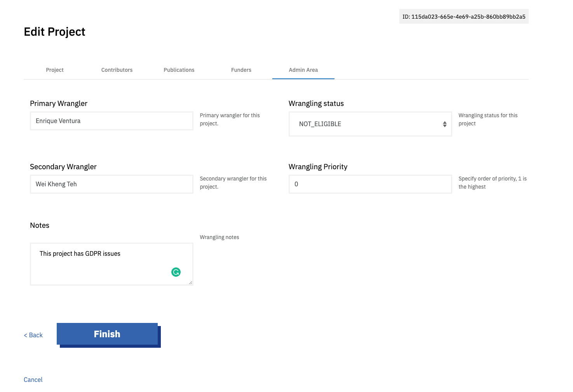Image resolution: width=573 pixels, height=392 pixels.
Task: Click the Wrangling status selector arrows
Action: pos(444,124)
